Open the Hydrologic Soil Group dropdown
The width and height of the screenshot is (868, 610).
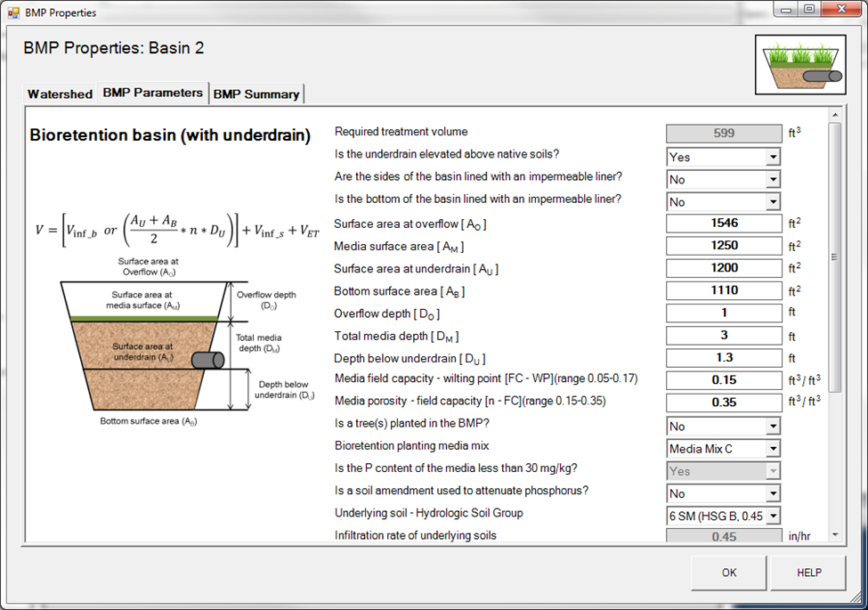[x=773, y=516]
